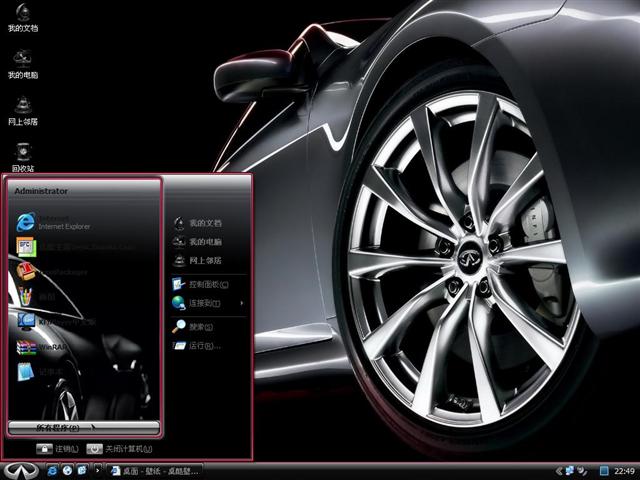The width and height of the screenshot is (640, 480).
Task: Select the 网上邻居 desktop icon
Action: coord(22,108)
